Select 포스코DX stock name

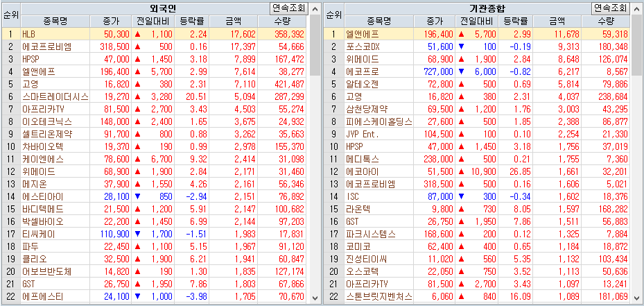363,46
